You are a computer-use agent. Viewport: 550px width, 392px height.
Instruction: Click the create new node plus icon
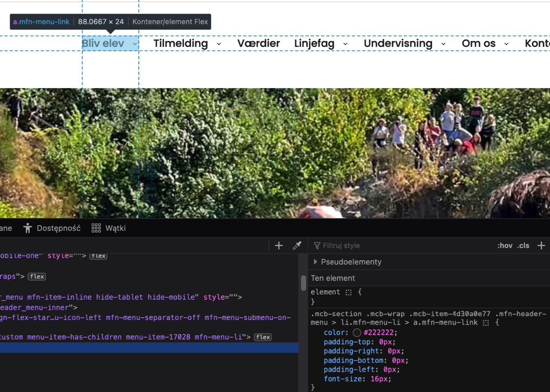tap(279, 246)
